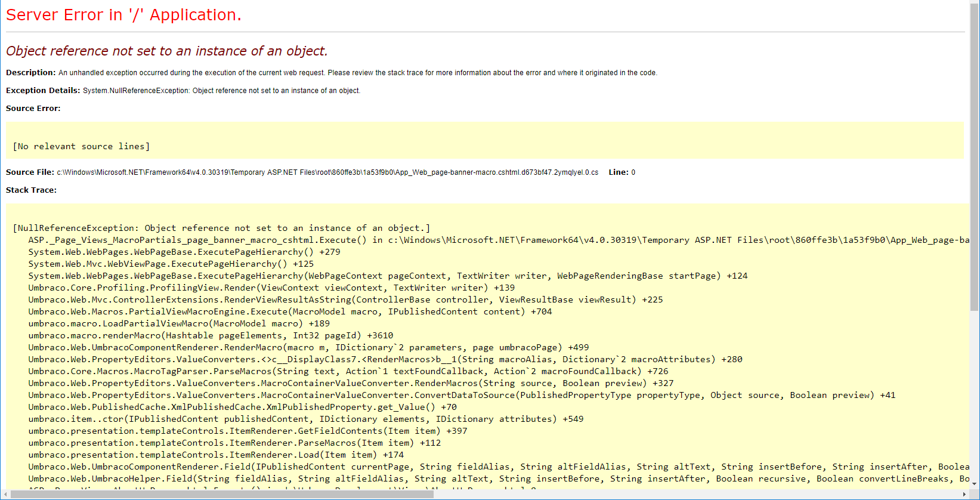Click the 'Stack Trace:' label
The image size is (980, 500).
(31, 190)
